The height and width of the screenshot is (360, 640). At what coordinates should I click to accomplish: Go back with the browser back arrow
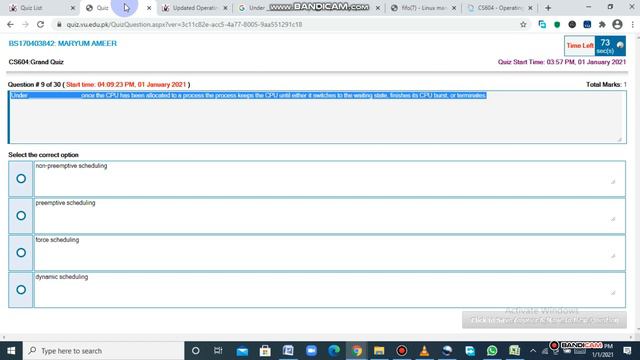[x=10, y=24]
